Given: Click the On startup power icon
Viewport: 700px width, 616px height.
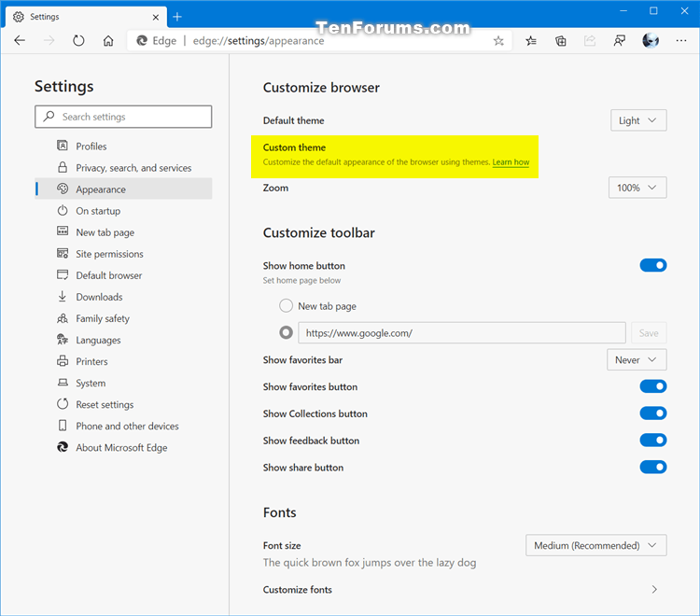Looking at the screenshot, I should click(63, 210).
